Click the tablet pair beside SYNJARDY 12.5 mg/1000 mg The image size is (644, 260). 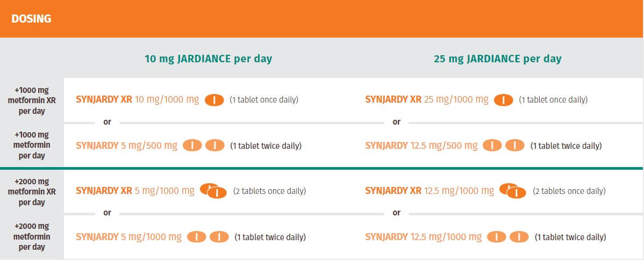507,237
